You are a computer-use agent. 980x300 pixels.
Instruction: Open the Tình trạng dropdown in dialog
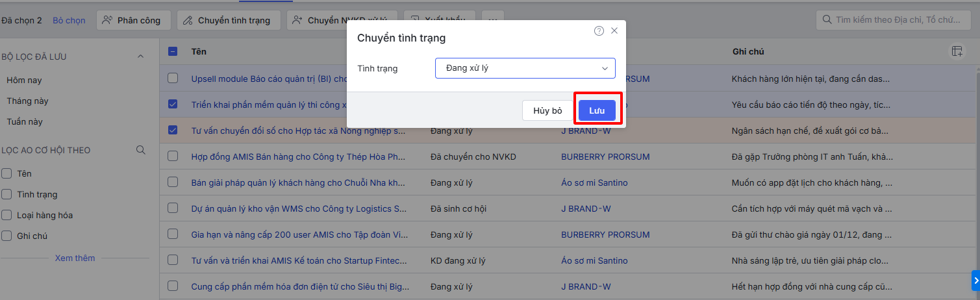[x=525, y=68]
